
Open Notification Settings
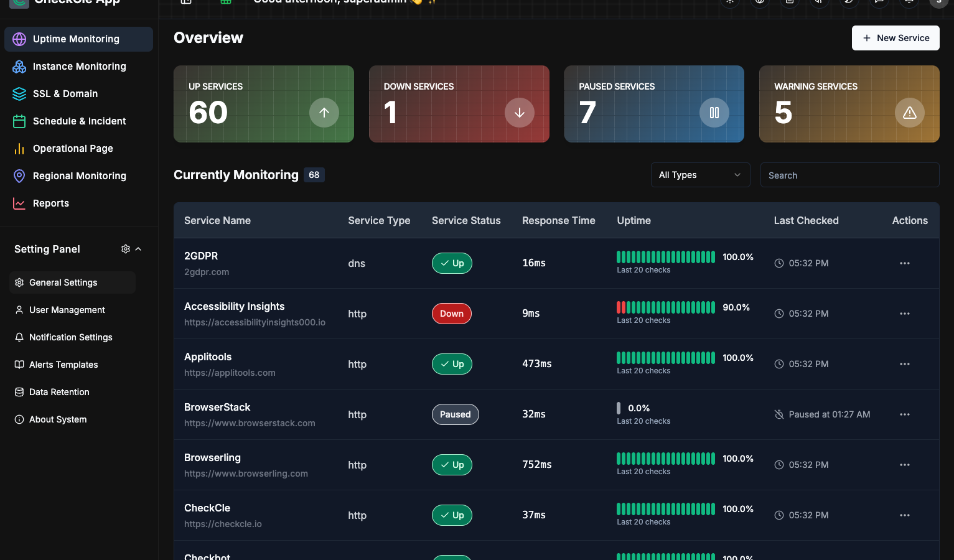pos(72,337)
